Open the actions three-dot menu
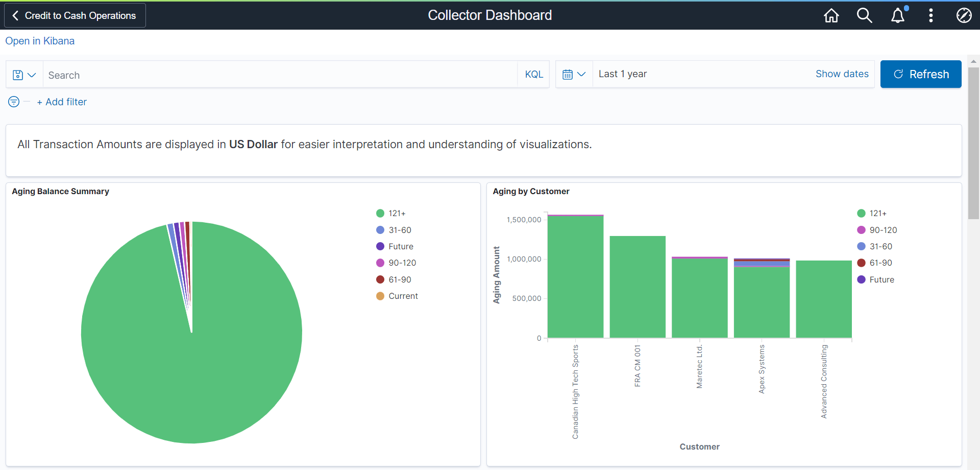The height and width of the screenshot is (470, 980). point(930,15)
